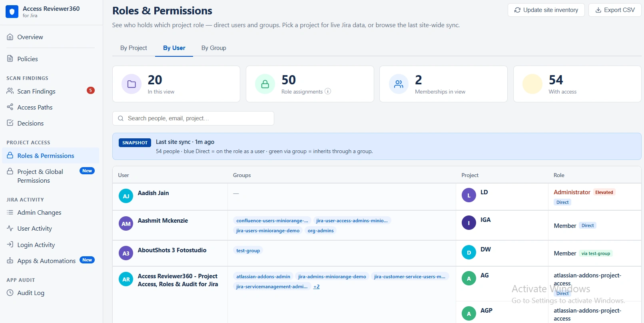Open Apps & Automations
Screen dimensions: 644x323
pos(50,261)
